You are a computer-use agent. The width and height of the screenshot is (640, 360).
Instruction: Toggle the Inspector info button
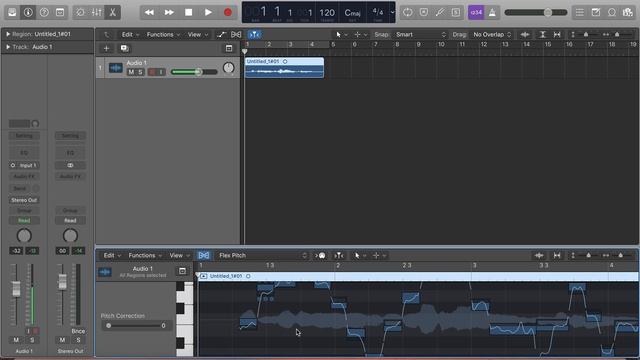point(28,12)
